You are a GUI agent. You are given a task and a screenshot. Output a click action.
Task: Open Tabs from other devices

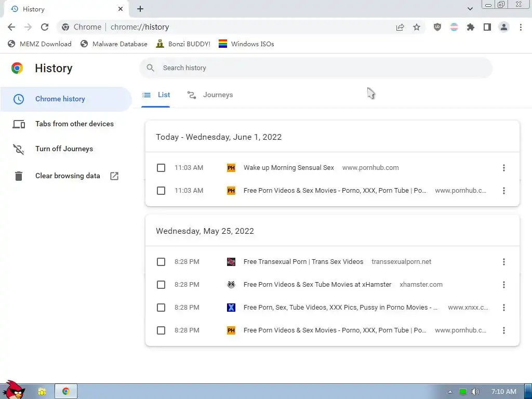[66, 124]
